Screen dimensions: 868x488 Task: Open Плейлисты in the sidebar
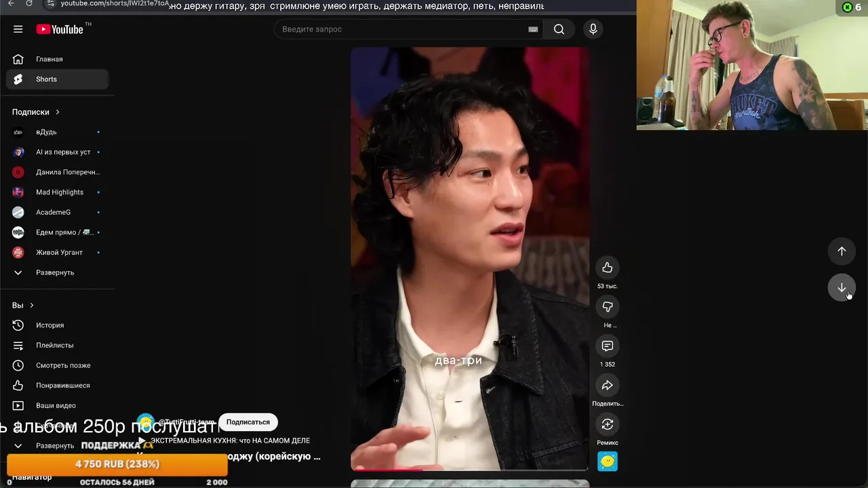[58, 345]
